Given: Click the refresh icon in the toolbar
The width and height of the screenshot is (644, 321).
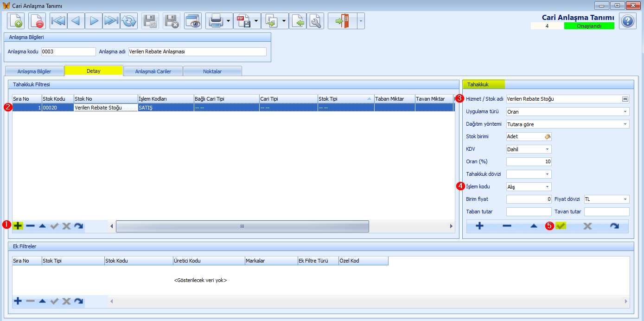Looking at the screenshot, I should [129, 21].
